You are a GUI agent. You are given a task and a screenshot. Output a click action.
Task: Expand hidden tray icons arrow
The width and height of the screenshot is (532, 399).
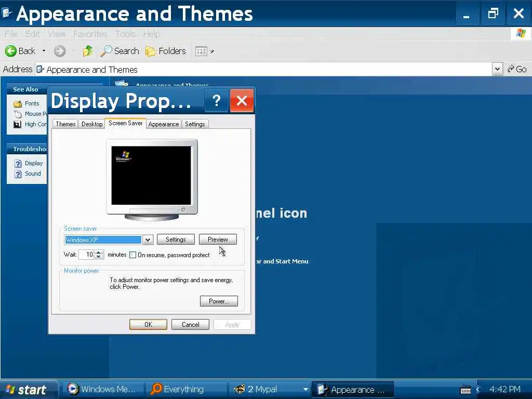tap(478, 390)
